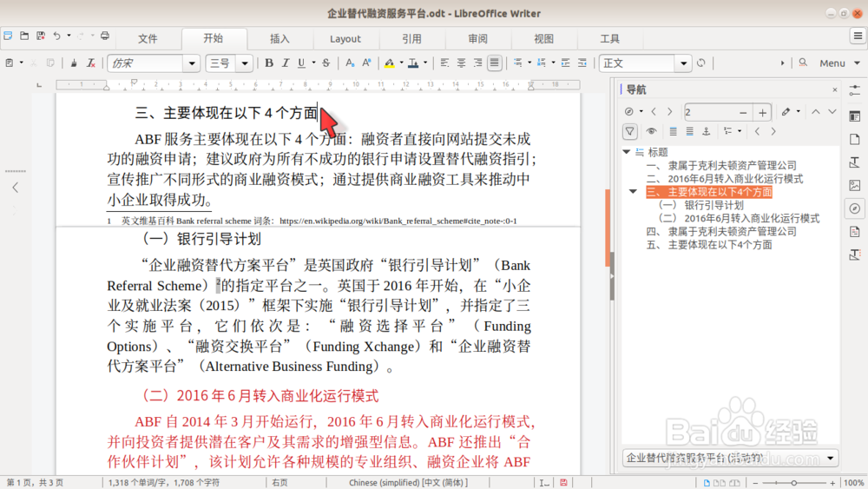Open paragraph style dropdown 正文
Screen dimensions: 868x489
click(684, 63)
